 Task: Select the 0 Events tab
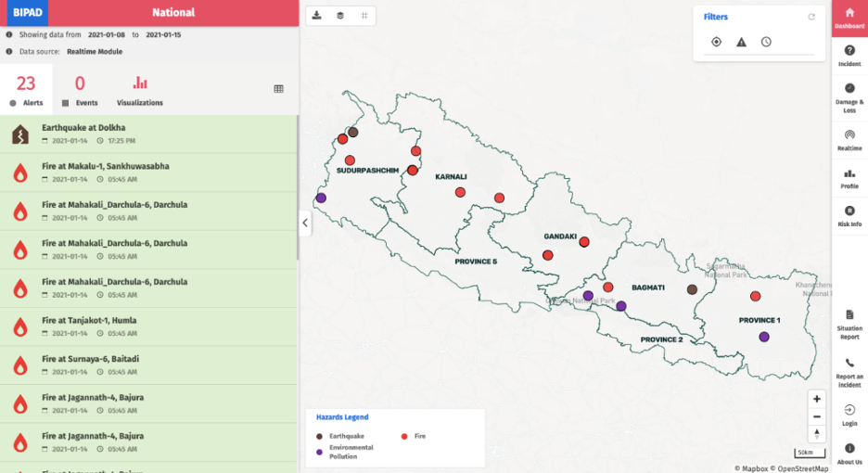click(x=80, y=90)
